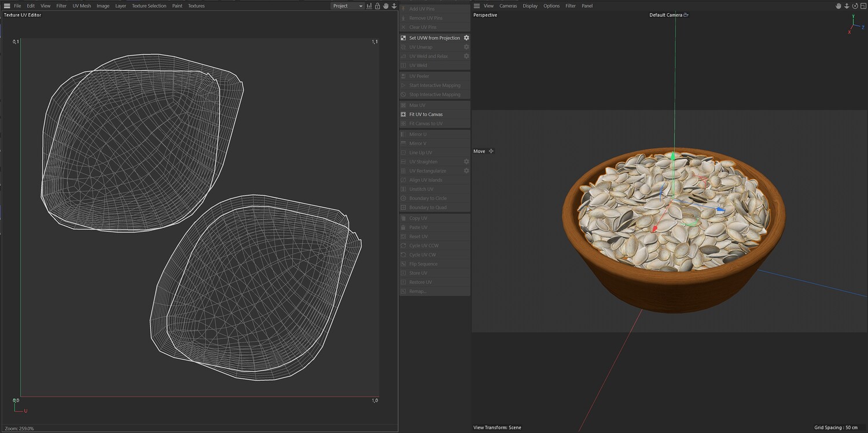Select the hand pan icon in UV editor

(385, 6)
